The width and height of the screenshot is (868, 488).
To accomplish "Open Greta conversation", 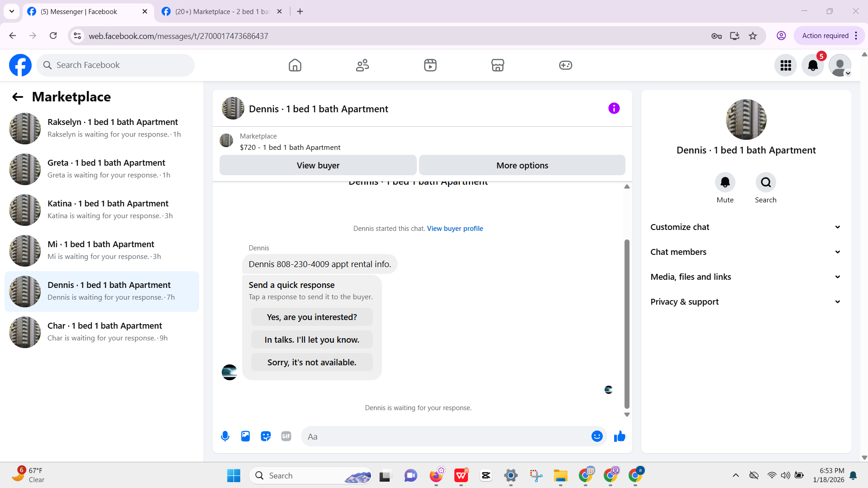I will (102, 169).
